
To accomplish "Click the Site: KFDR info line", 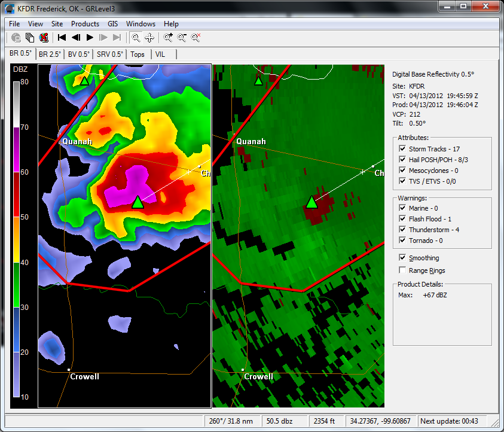I will 408,86.
